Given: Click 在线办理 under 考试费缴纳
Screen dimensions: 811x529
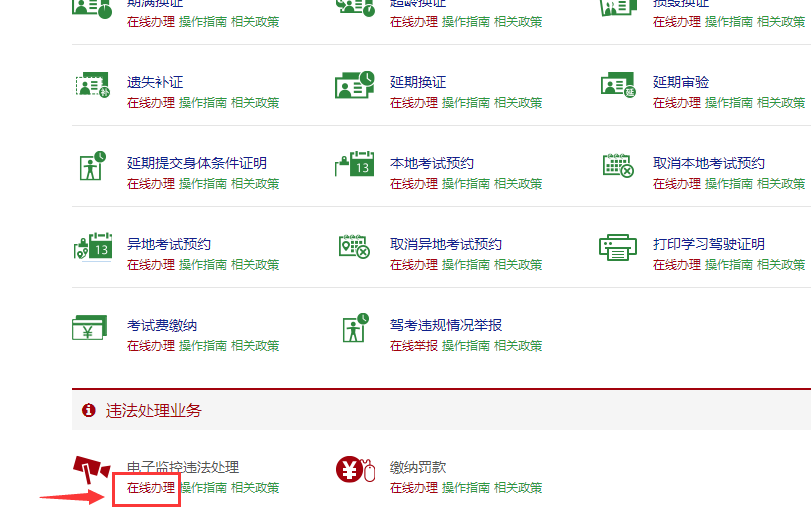Looking at the screenshot, I should 151,346.
